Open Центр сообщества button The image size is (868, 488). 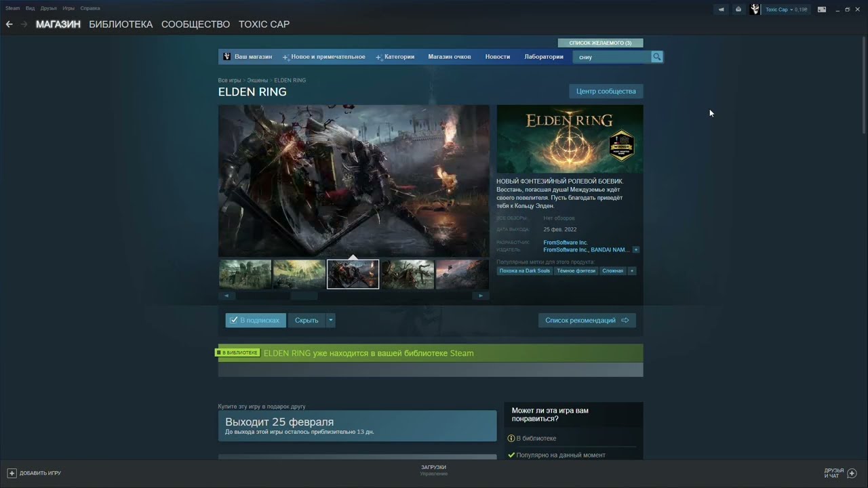click(606, 91)
